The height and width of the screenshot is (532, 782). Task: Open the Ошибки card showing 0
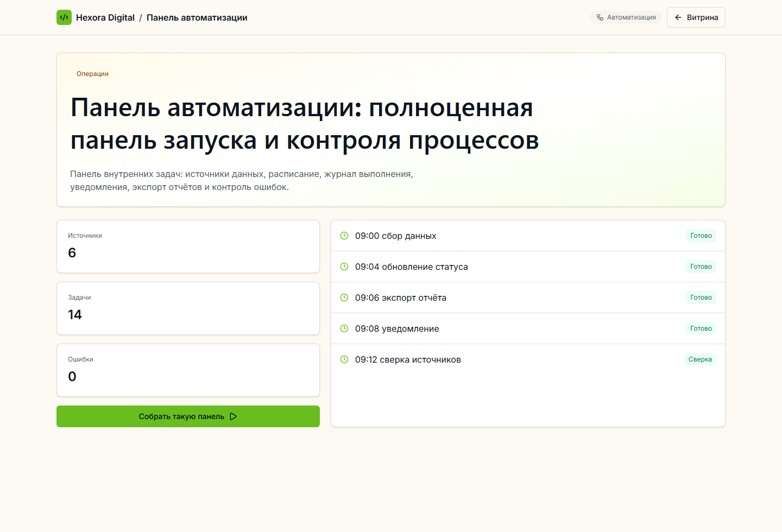(x=188, y=370)
